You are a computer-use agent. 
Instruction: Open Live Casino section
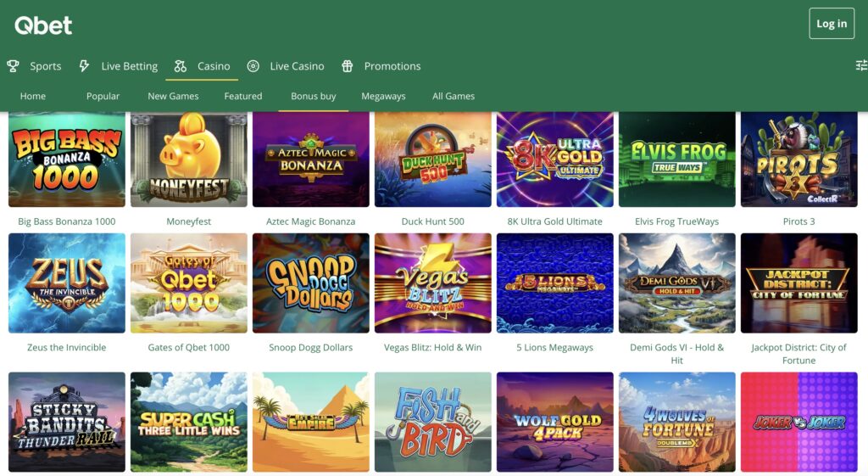tap(298, 66)
